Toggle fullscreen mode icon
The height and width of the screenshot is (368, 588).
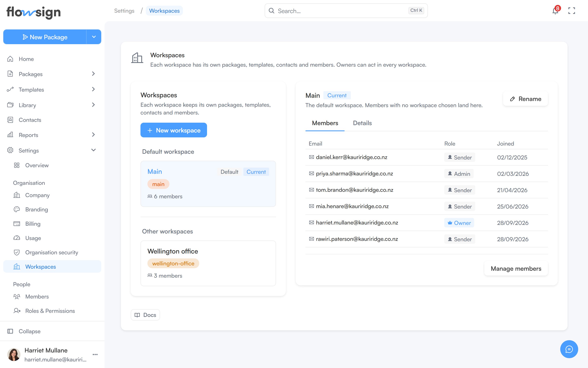(571, 11)
